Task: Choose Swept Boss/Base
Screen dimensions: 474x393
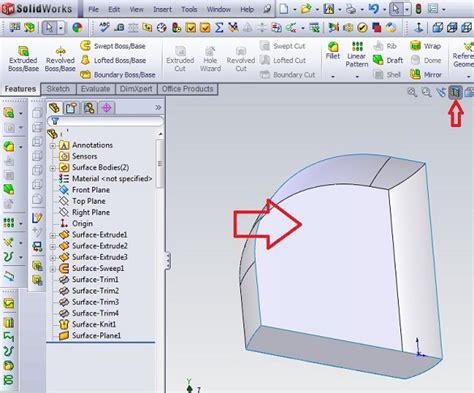Action: click(x=113, y=46)
